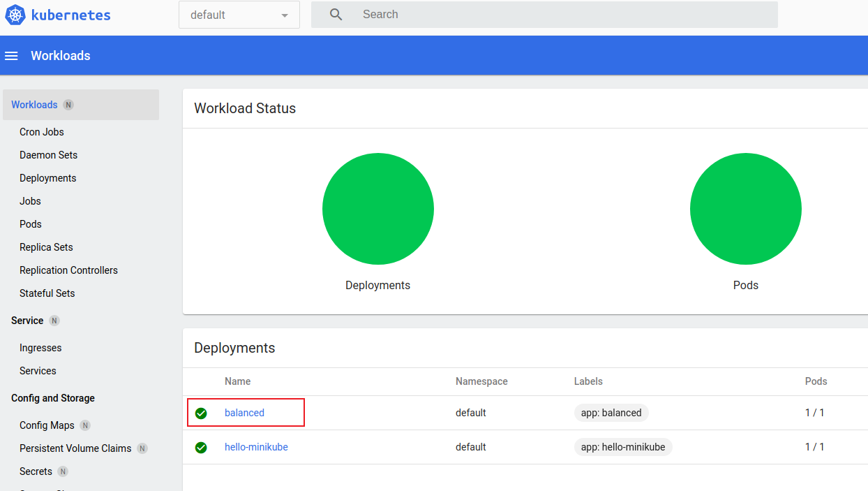Screen dimensions: 868x491
Task: Click the Kubernetes helm logo icon
Action: coord(15,15)
